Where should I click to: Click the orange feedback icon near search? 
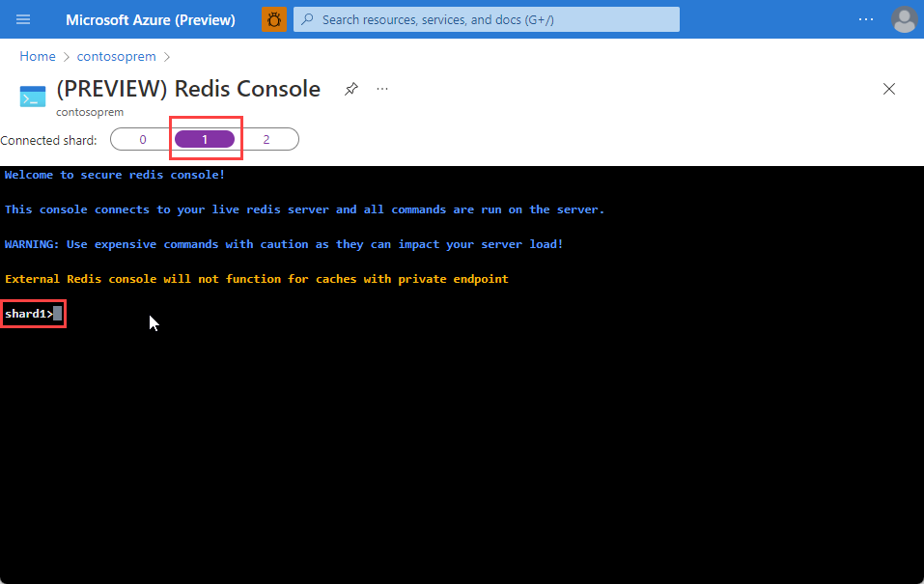[x=273, y=19]
